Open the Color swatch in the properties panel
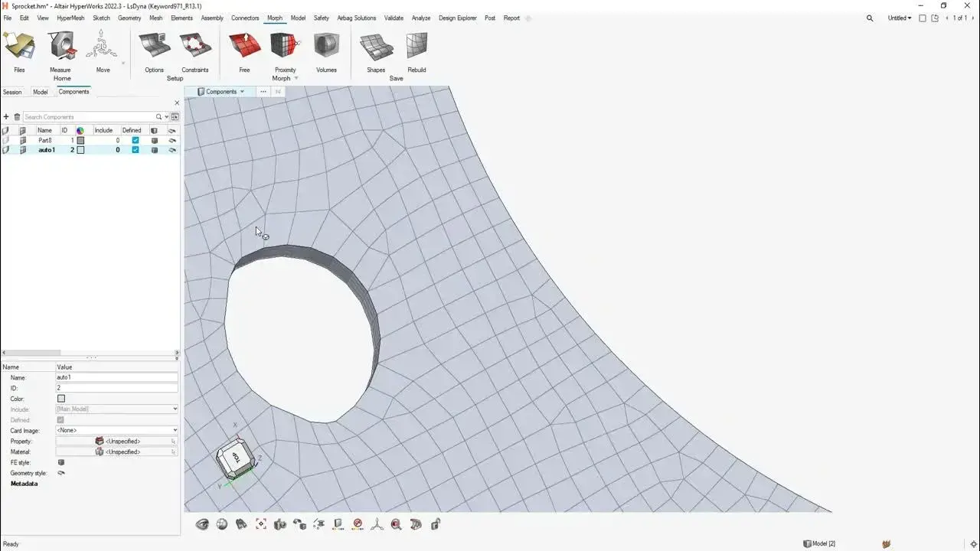Screen dimensions: 980x551 (x=61, y=399)
